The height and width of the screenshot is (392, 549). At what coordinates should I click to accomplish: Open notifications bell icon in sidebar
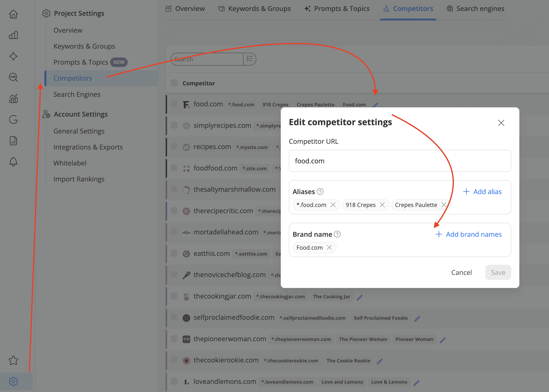click(13, 162)
